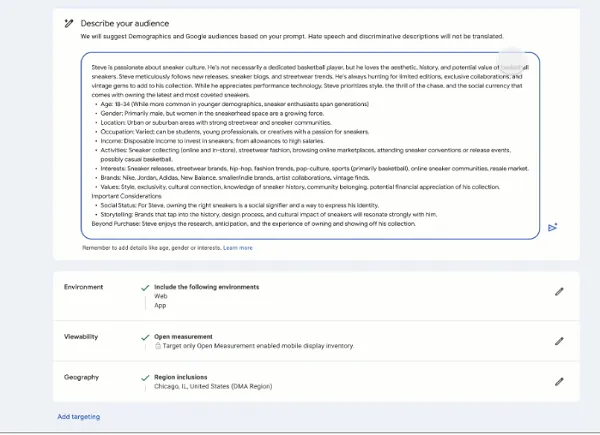
Task: Select the Geography row label
Action: pyautogui.click(x=81, y=377)
